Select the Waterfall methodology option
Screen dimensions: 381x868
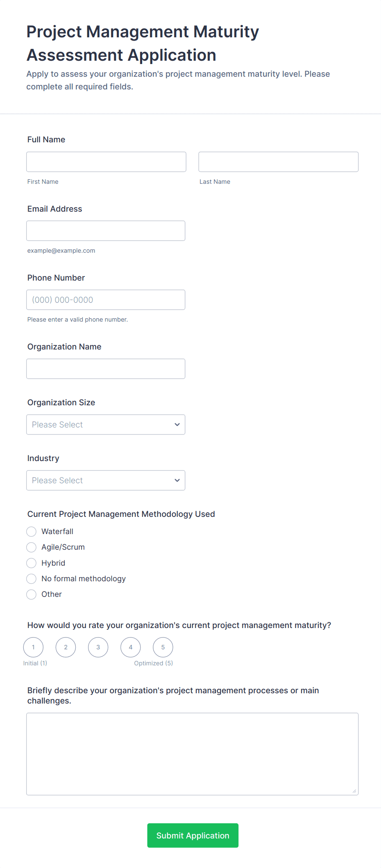pyautogui.click(x=31, y=531)
